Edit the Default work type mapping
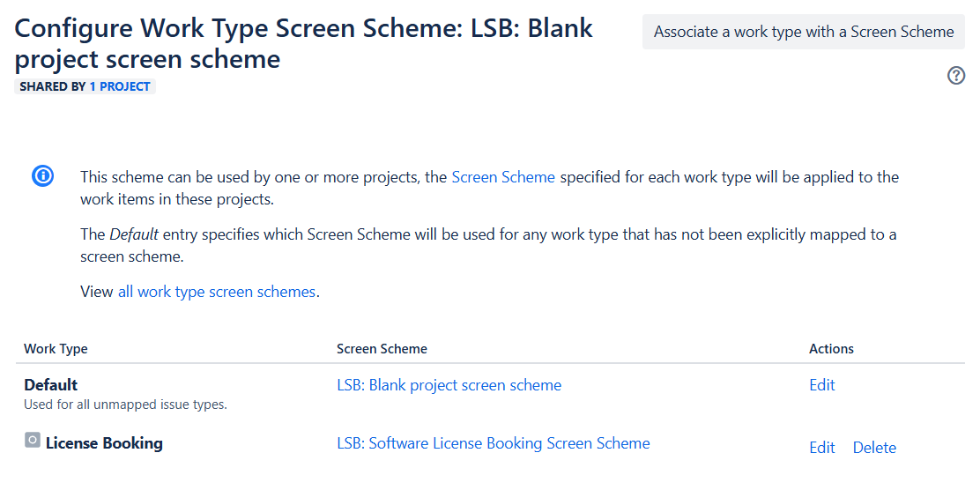The height and width of the screenshot is (490, 980). (x=822, y=385)
